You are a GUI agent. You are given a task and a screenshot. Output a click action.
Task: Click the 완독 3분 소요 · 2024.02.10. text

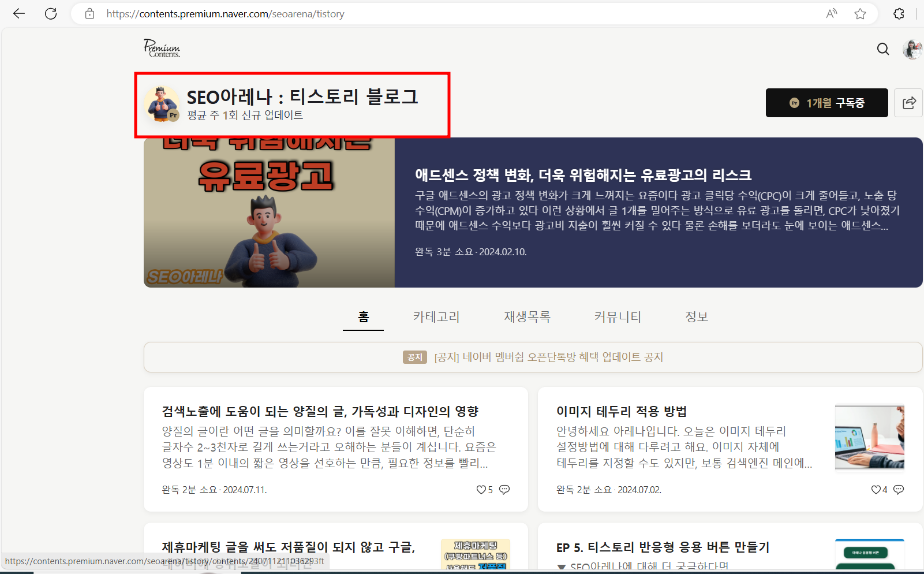tap(471, 252)
